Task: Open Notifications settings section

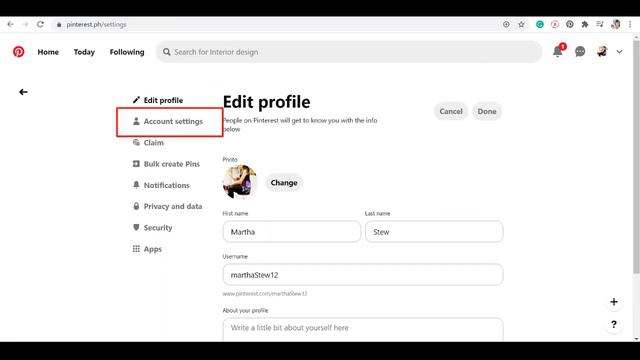Action: [161, 185]
